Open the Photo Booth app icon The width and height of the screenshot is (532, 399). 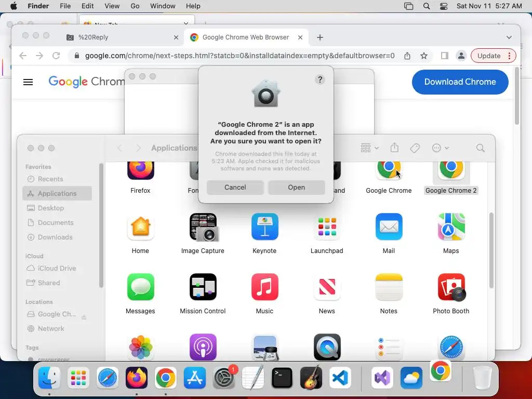451,287
